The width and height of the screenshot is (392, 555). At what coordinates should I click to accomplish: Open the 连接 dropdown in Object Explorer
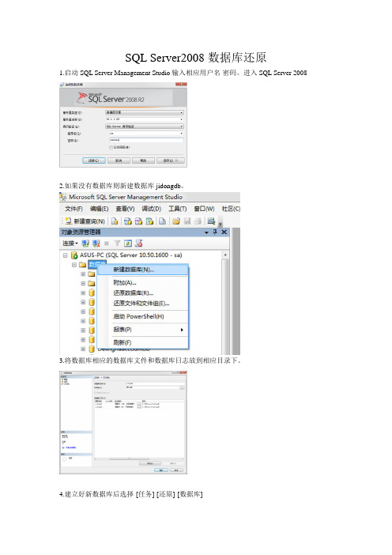[70, 244]
